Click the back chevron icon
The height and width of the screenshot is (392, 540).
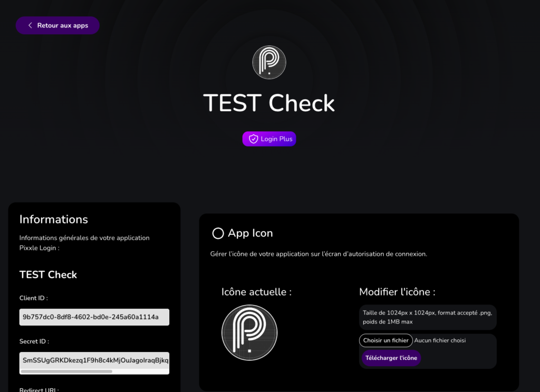tap(30, 25)
